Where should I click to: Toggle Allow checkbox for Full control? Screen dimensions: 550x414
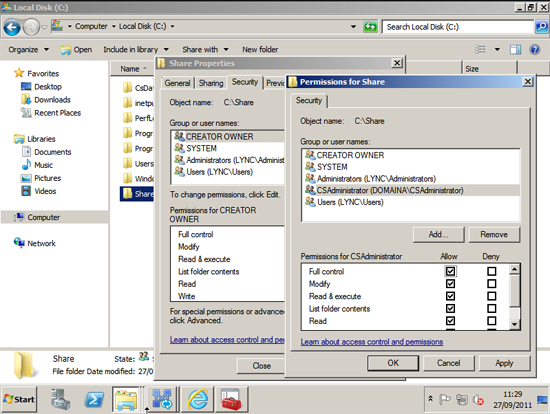(x=450, y=271)
